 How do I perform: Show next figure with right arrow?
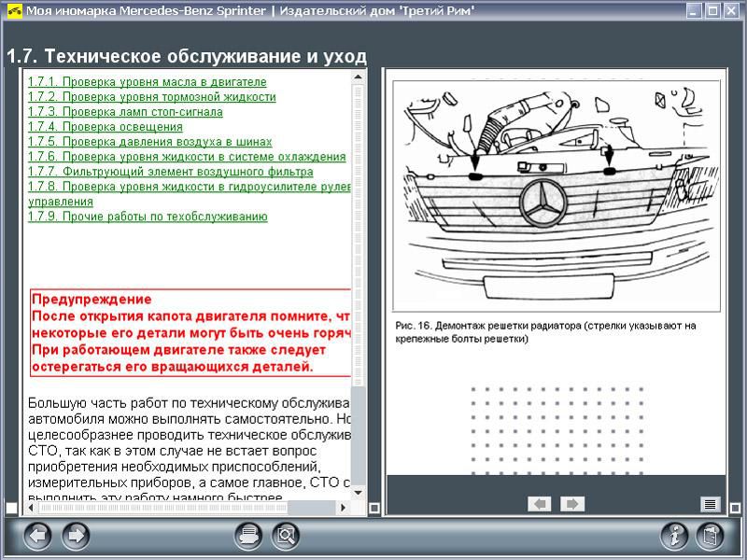pyautogui.click(x=572, y=504)
